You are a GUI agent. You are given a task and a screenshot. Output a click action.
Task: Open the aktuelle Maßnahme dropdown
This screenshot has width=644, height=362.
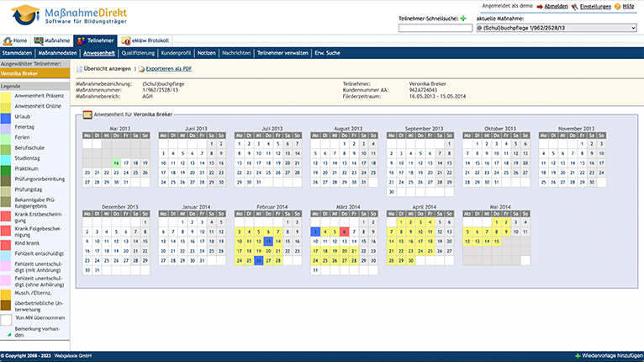click(556, 28)
